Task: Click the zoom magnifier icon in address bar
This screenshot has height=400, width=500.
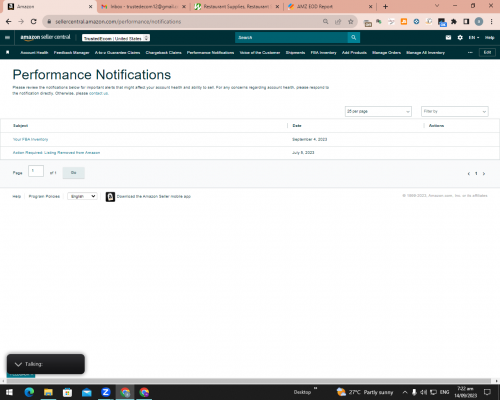Action: (326, 22)
